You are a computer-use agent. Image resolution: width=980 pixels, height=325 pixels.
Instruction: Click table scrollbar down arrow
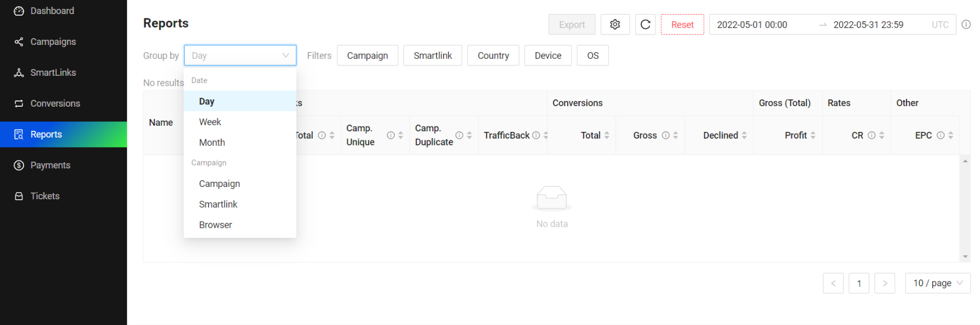point(965,257)
